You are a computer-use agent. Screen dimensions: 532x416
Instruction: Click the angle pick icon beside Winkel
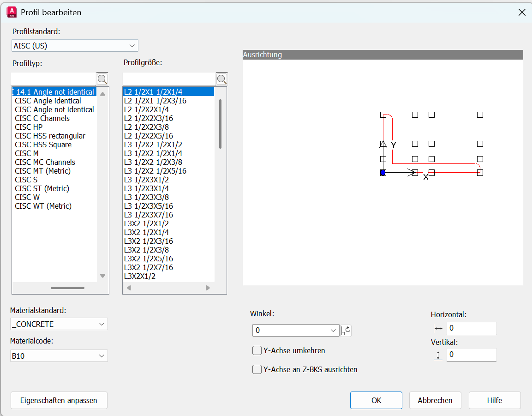pos(346,331)
